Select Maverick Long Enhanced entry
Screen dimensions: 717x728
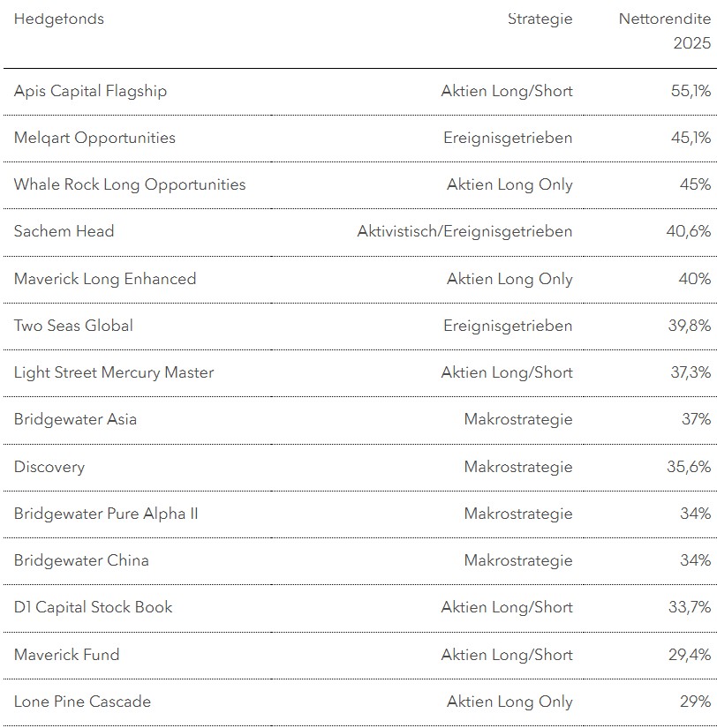[x=105, y=279]
